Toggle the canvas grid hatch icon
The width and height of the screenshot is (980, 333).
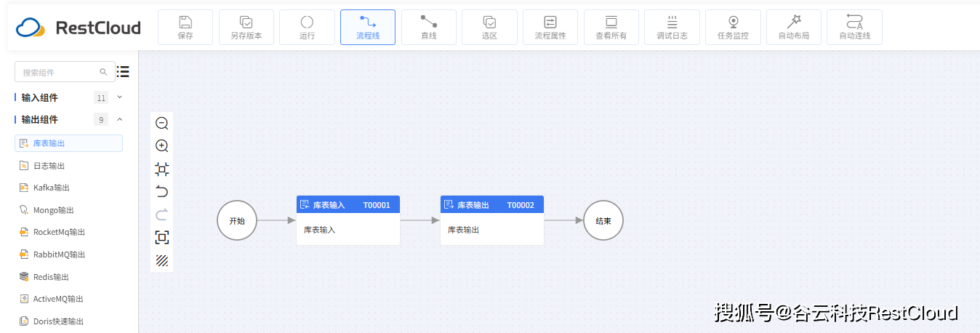click(162, 260)
